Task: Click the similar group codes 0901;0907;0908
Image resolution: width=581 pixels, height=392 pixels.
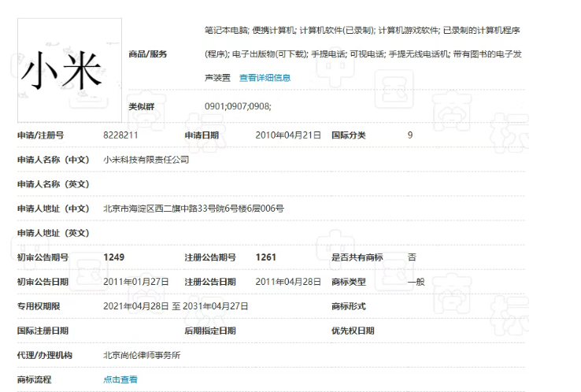Action: (x=237, y=105)
